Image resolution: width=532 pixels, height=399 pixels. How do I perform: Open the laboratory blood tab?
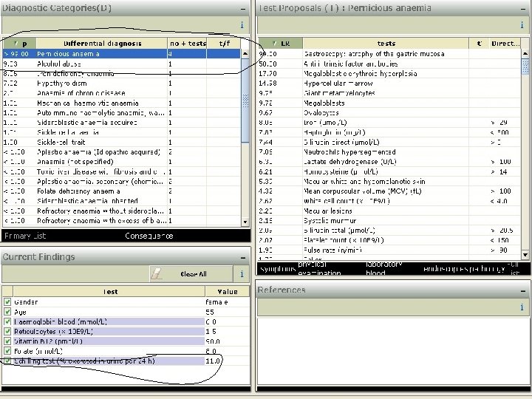[384, 268]
